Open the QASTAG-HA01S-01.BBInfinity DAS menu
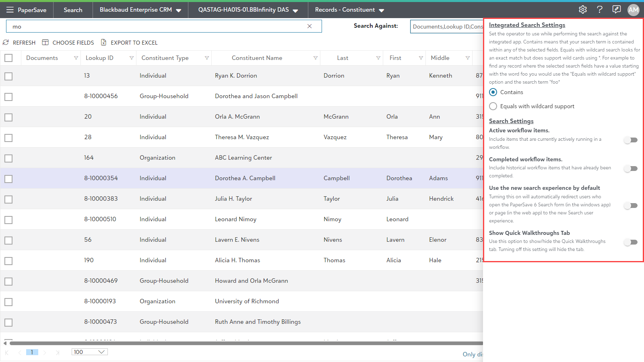Image resolution: width=644 pixels, height=362 pixels. point(248,10)
